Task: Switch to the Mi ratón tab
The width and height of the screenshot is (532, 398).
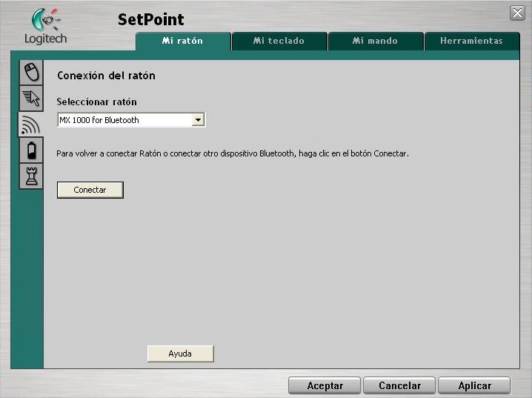Action: pyautogui.click(x=182, y=41)
